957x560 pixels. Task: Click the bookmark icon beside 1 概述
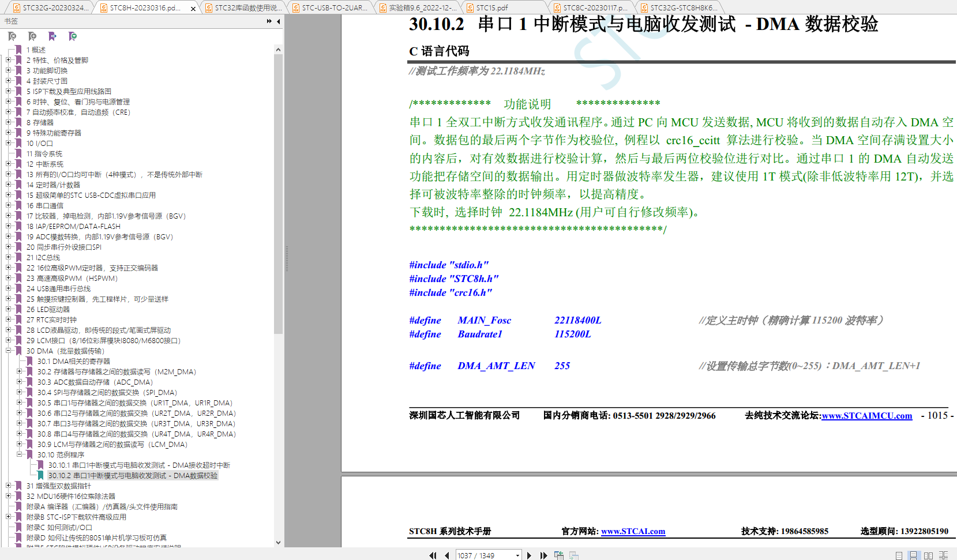[x=19, y=50]
